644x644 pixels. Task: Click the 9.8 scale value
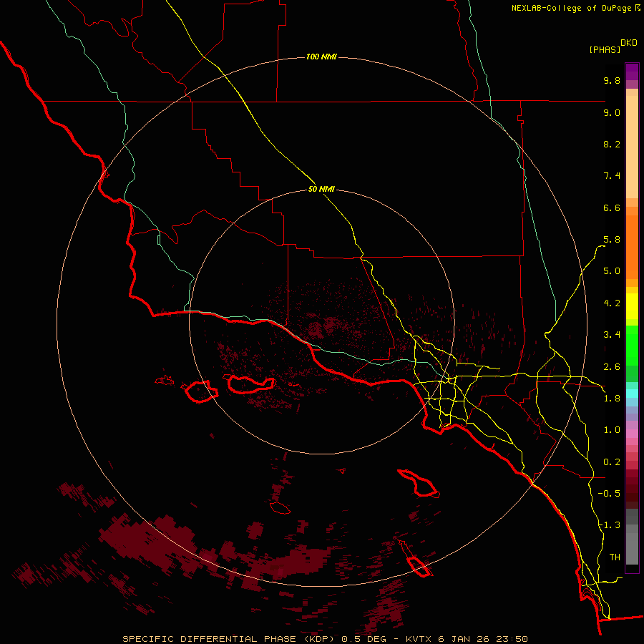(612, 80)
